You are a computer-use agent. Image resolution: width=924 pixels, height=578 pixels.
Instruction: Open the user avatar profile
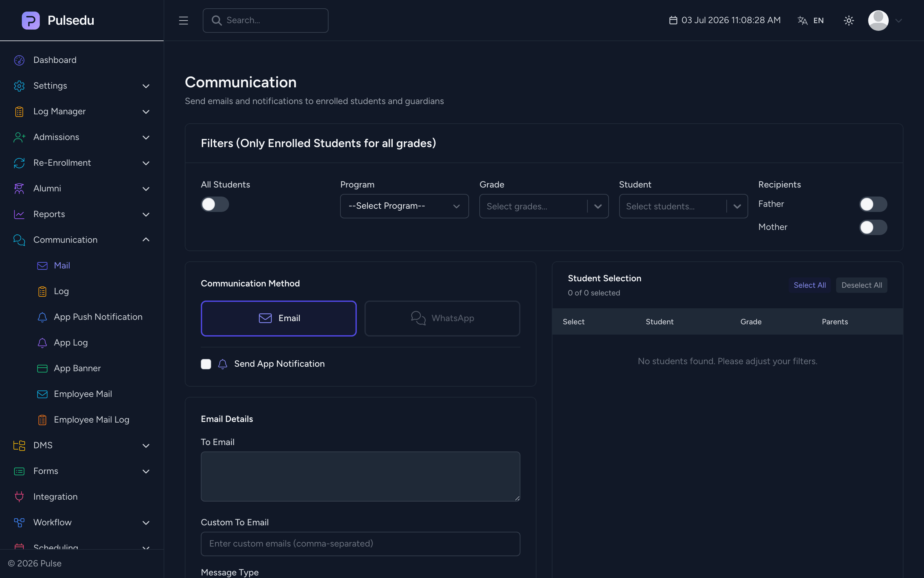click(x=878, y=21)
